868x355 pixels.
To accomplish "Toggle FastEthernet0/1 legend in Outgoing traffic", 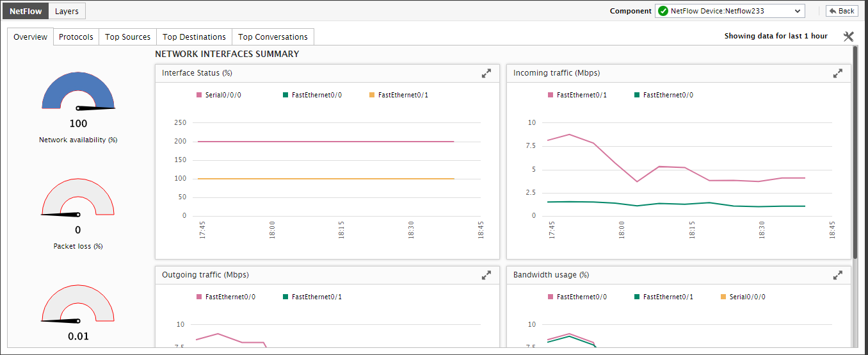I will pyautogui.click(x=312, y=297).
